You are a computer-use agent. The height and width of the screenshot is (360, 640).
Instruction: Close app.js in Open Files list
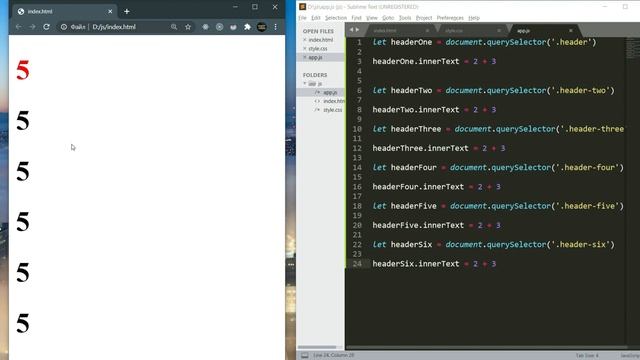[304, 58]
